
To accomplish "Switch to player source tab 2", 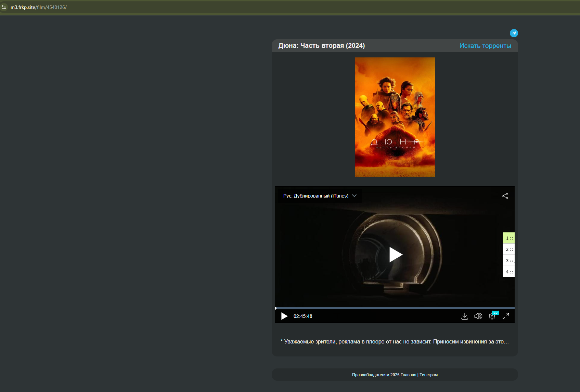I will click(508, 249).
